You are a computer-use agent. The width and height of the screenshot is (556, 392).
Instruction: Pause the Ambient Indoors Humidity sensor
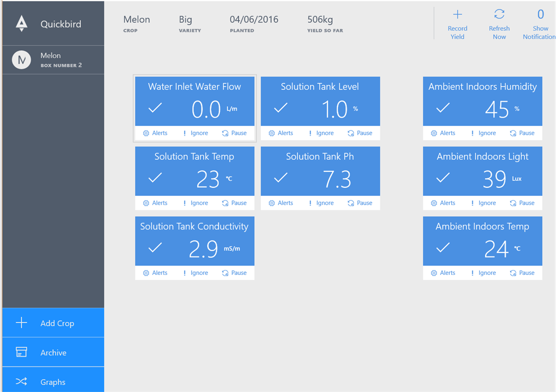click(x=522, y=133)
